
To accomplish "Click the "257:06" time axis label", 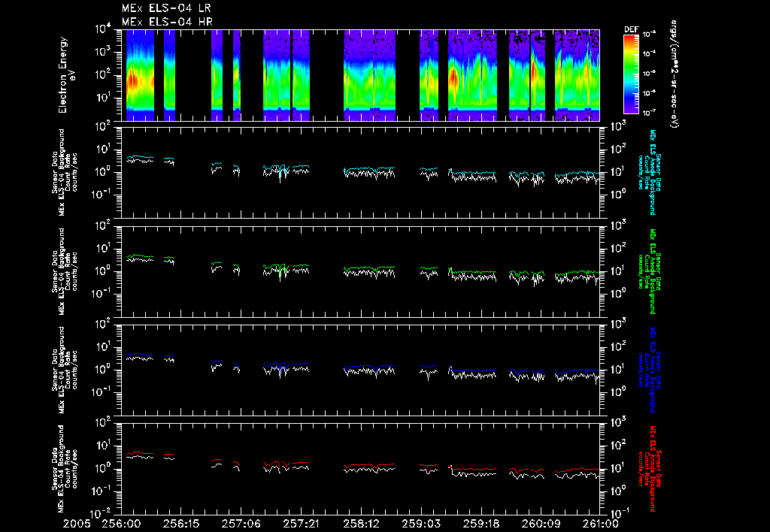I will pos(241,524).
